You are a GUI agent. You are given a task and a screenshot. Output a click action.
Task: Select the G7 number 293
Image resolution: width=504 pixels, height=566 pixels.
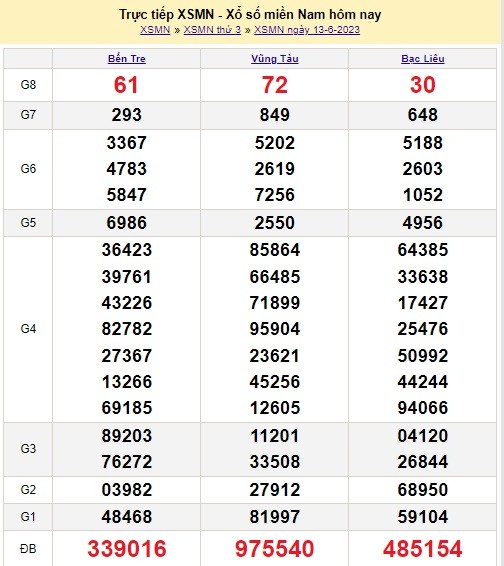(126, 115)
